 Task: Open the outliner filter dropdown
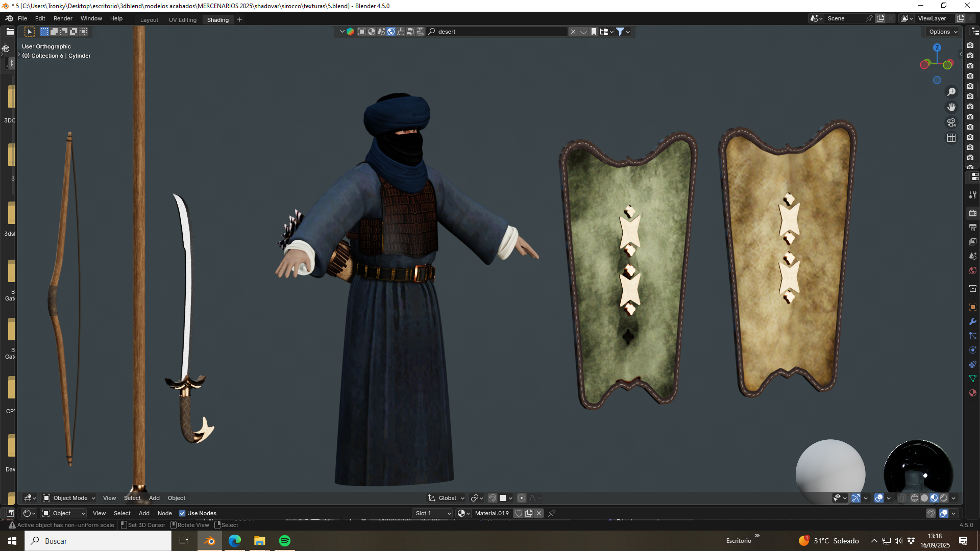coord(623,32)
